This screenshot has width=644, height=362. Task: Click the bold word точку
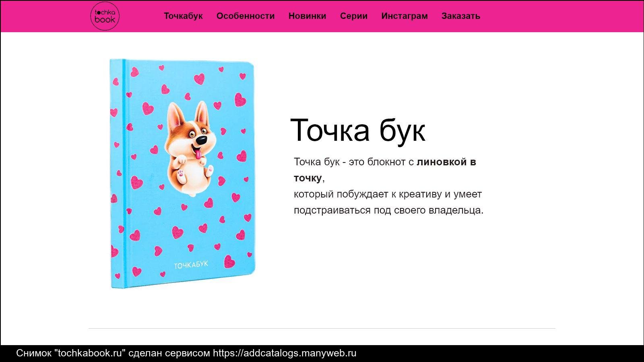308,178
